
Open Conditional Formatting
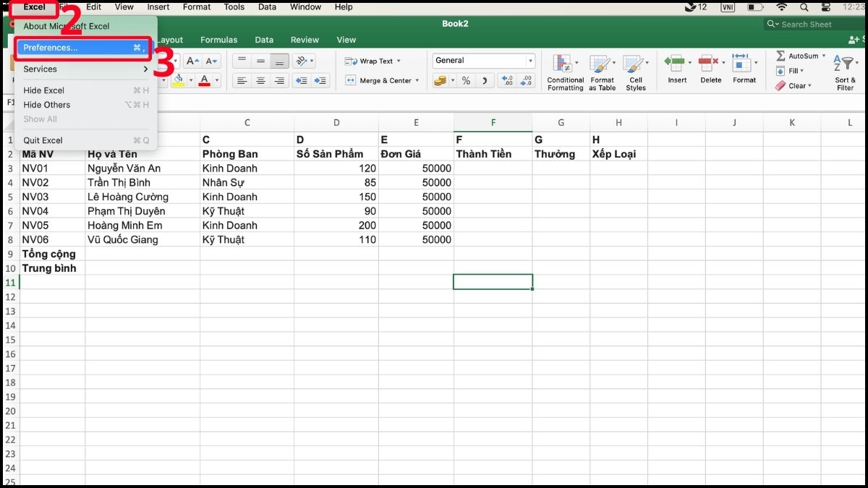(x=565, y=73)
